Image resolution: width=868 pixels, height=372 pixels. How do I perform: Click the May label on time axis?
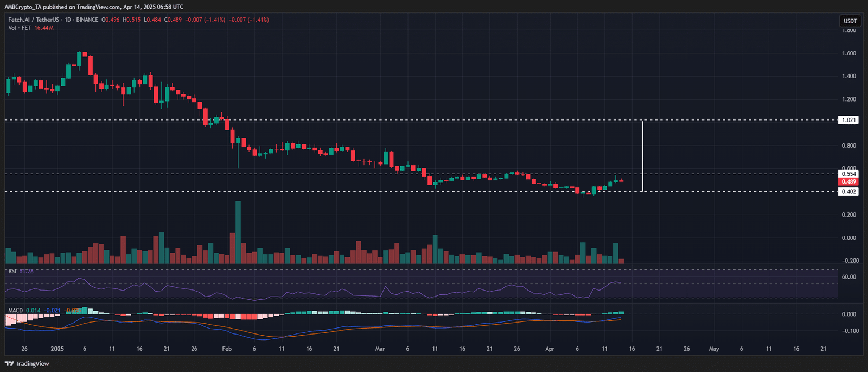[714, 349]
